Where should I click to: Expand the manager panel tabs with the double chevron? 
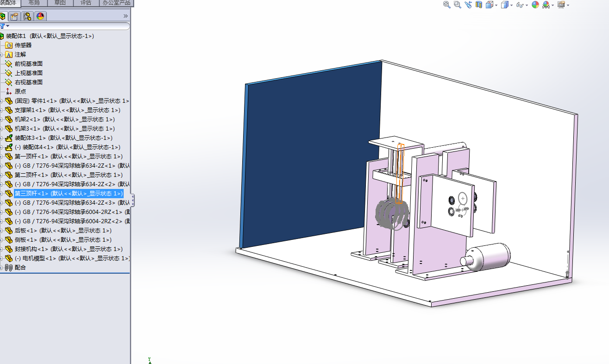point(126,16)
